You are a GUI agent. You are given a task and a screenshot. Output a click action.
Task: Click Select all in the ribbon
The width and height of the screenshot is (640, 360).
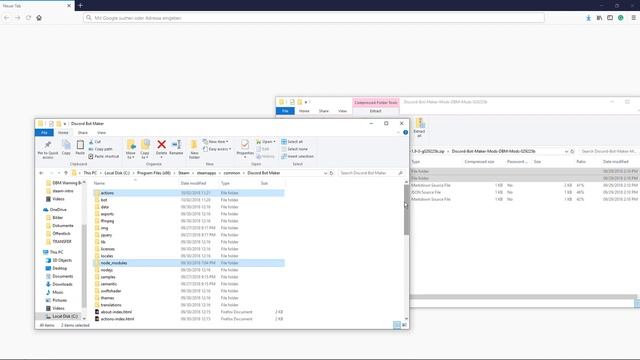292,142
